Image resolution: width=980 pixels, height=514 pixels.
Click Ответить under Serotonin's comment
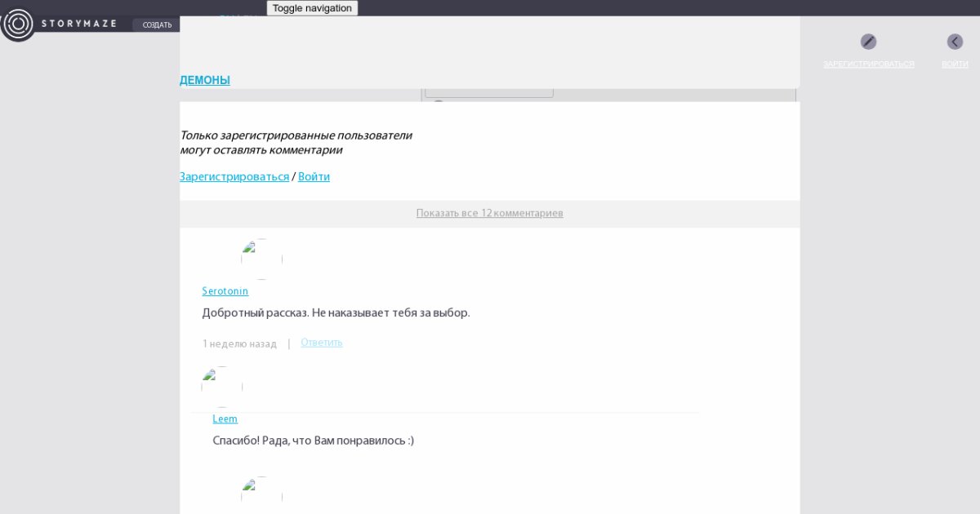322,343
